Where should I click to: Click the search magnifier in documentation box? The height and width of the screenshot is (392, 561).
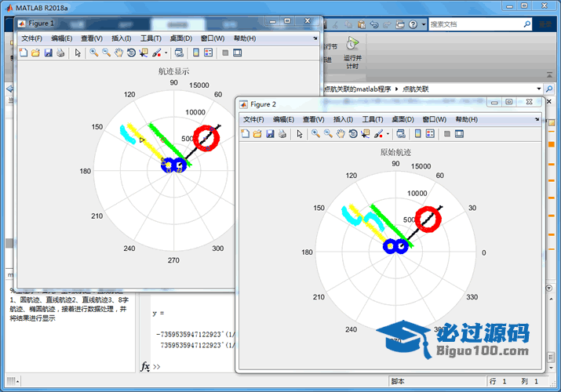coord(527,24)
